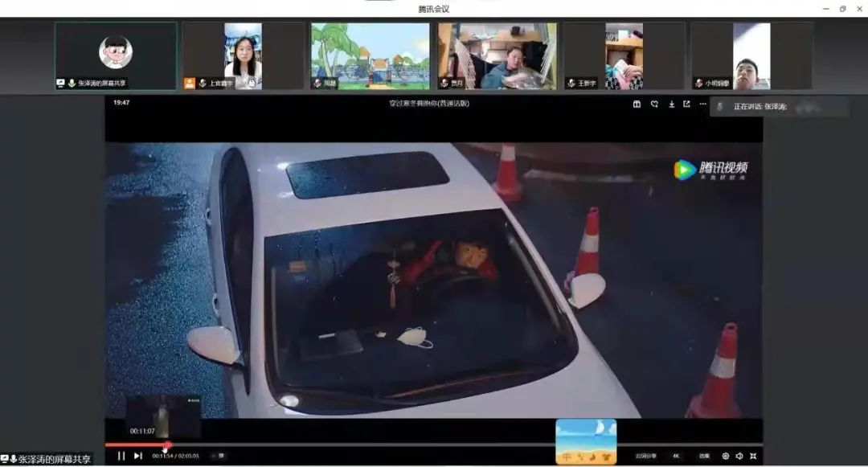Open the 4K quality selector

tap(676, 456)
